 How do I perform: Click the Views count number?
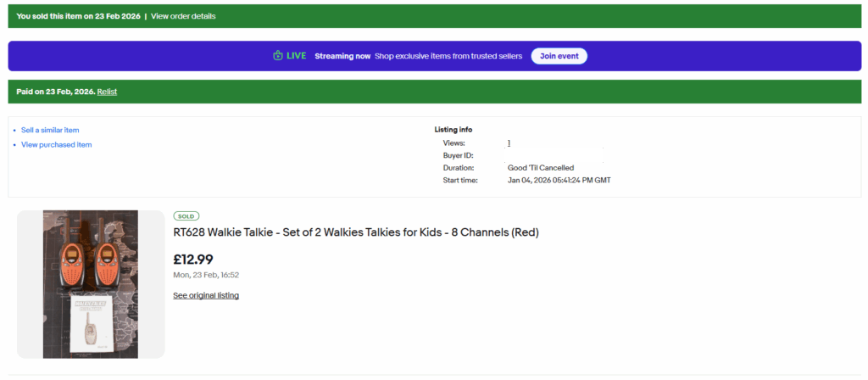click(x=509, y=143)
